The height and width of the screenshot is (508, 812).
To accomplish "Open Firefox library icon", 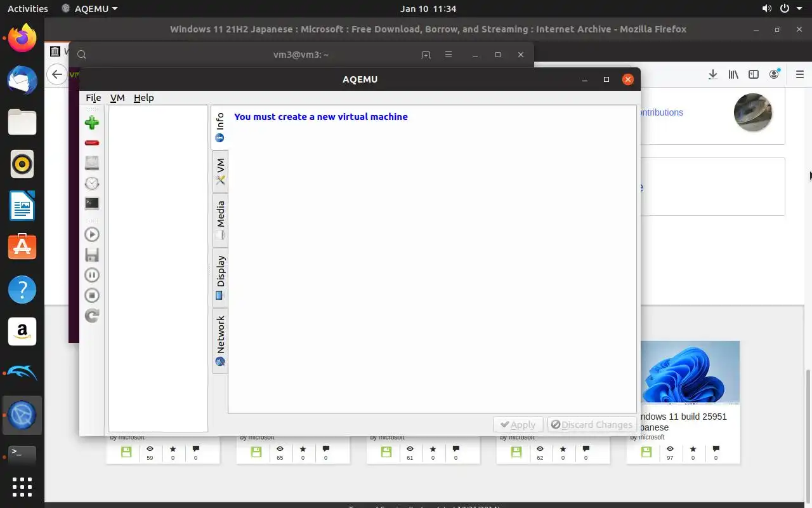I will click(733, 74).
